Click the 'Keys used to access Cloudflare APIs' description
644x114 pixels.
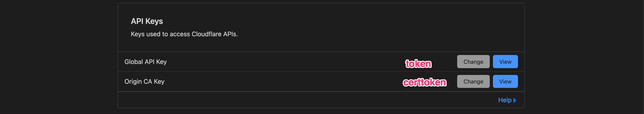(184, 34)
